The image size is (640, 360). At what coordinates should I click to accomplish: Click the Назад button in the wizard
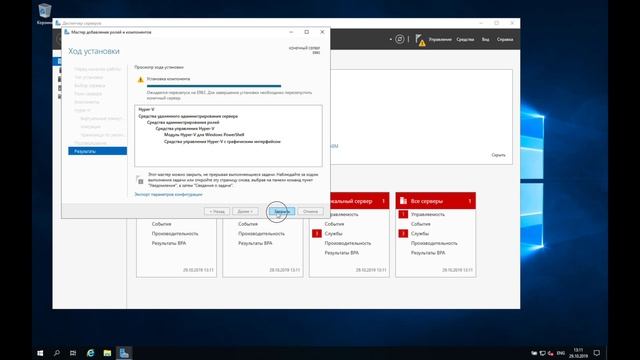(x=217, y=211)
